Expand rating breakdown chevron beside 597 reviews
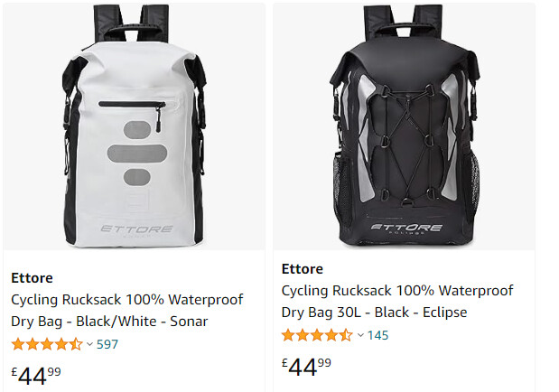This screenshot has width=559, height=392. (89, 344)
